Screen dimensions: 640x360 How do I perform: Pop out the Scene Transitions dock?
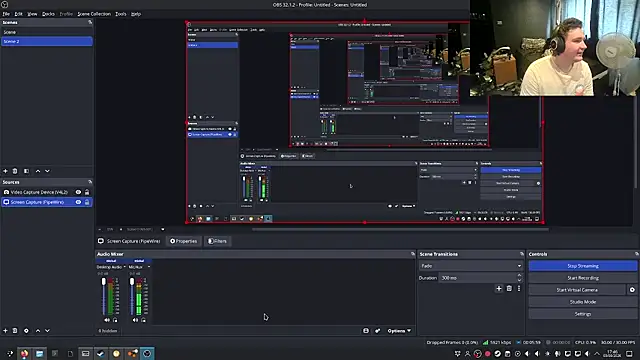pos(522,254)
